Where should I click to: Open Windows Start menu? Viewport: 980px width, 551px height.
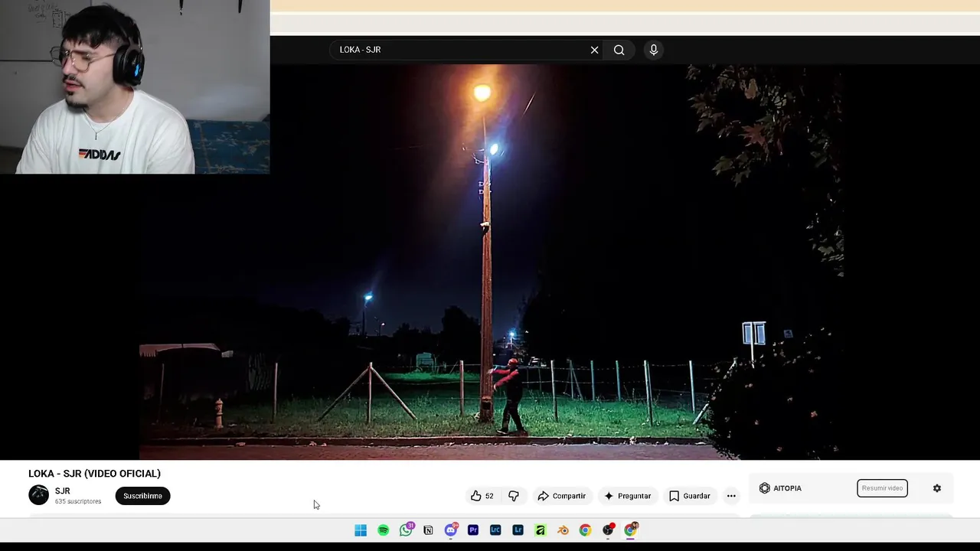tap(361, 530)
